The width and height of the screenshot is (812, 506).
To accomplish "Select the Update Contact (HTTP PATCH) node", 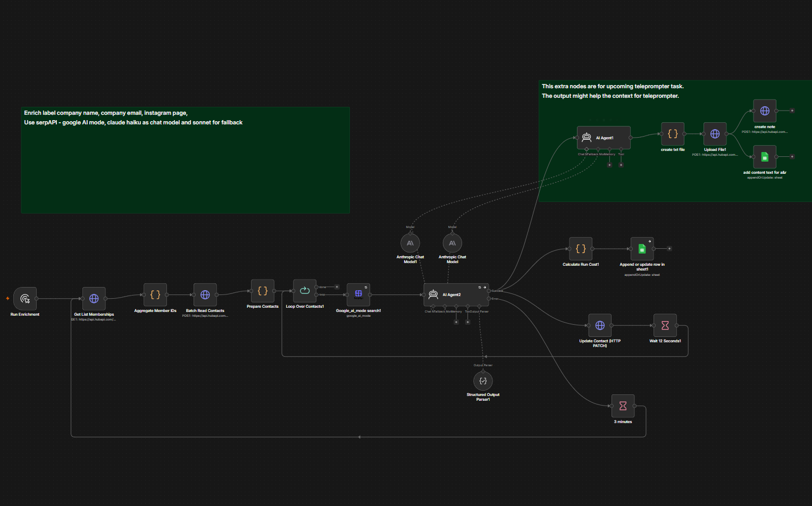I will pos(600,325).
